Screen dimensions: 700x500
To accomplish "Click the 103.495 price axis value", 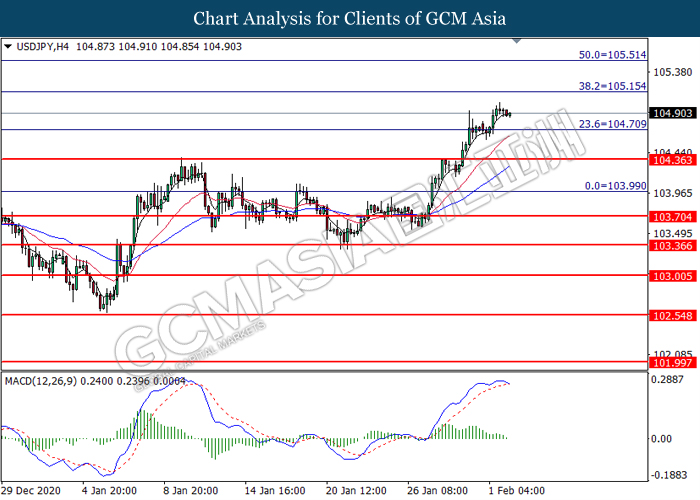I will click(x=672, y=233).
